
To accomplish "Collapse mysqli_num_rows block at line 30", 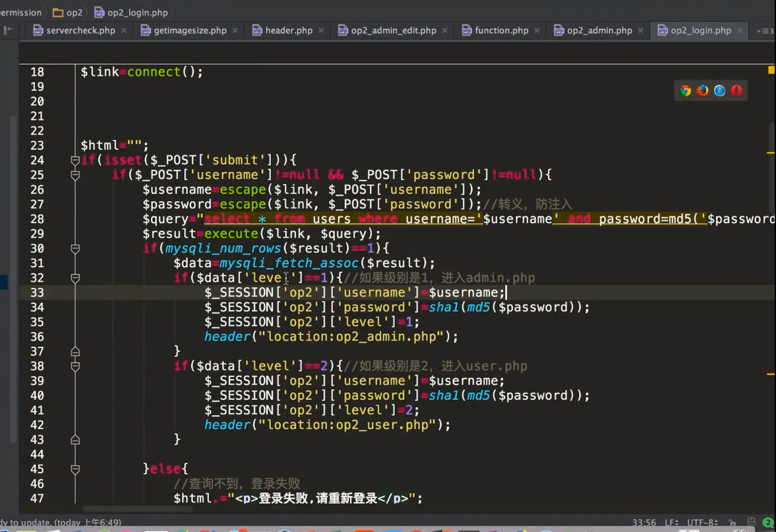I will 75,248.
